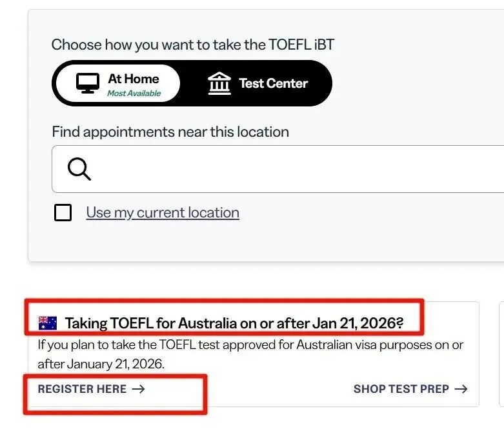
Task: Click the Find appointments near this location label
Action: pyautogui.click(x=170, y=132)
